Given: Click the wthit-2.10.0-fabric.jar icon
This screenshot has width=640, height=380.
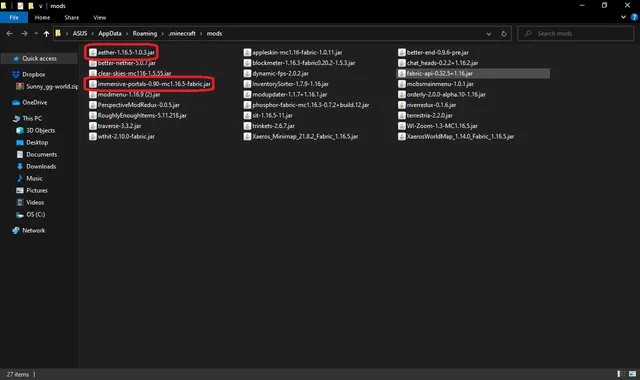Looking at the screenshot, I should click(93, 136).
